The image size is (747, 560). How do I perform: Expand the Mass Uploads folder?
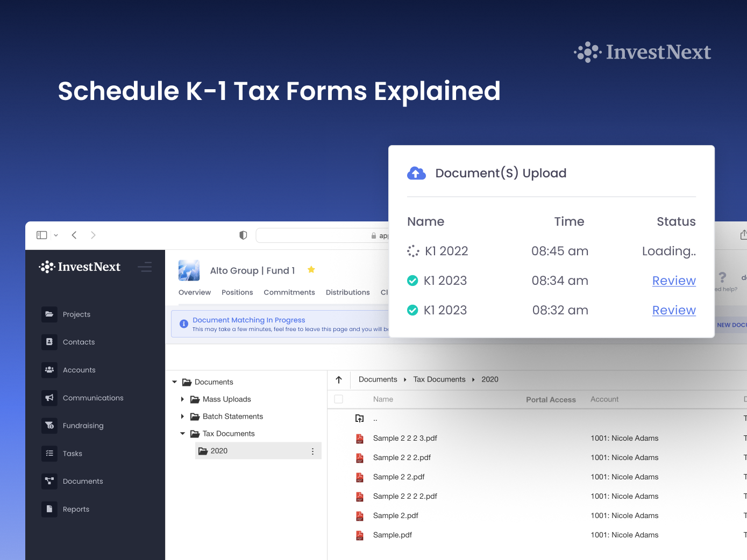tap(182, 399)
